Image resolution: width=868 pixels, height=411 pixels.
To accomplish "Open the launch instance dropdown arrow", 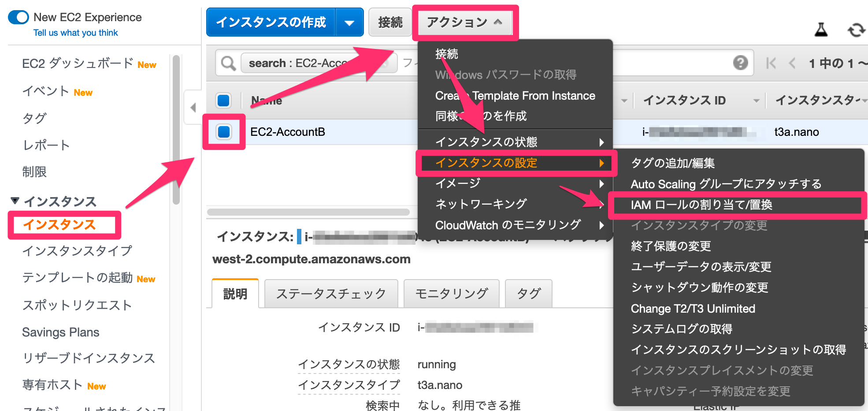I will click(349, 22).
